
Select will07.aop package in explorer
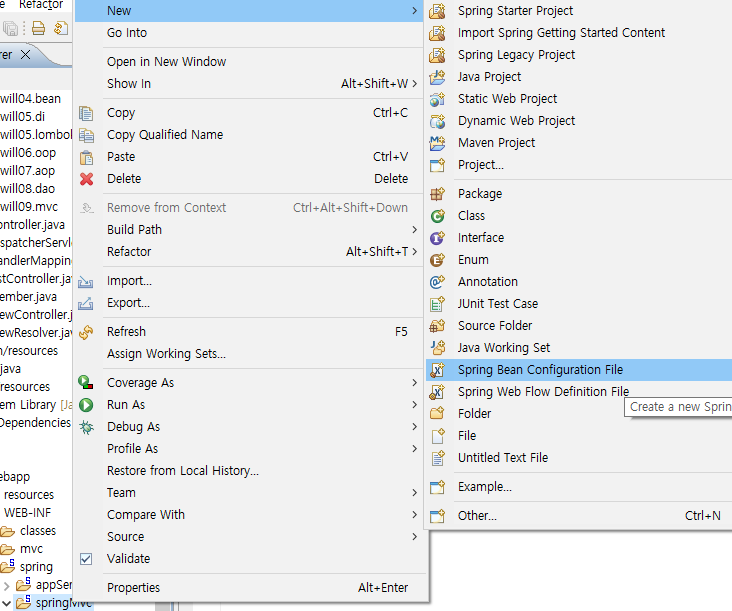[x=28, y=171]
